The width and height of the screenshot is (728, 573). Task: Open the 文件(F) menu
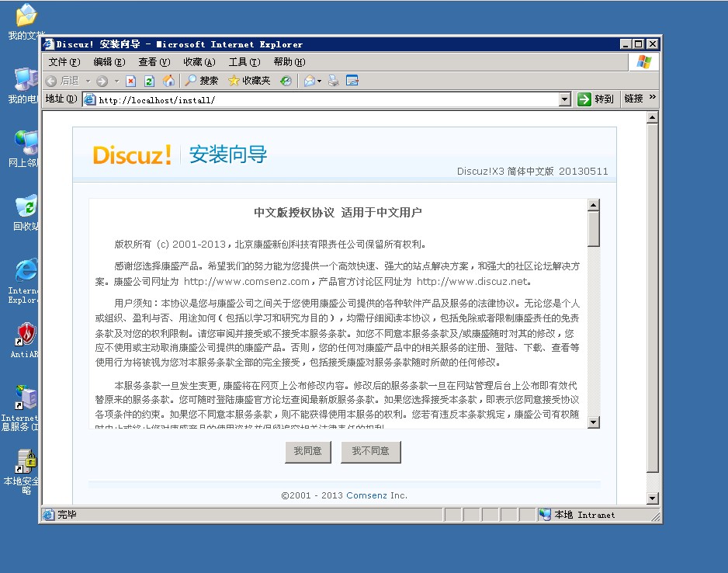tap(64, 62)
